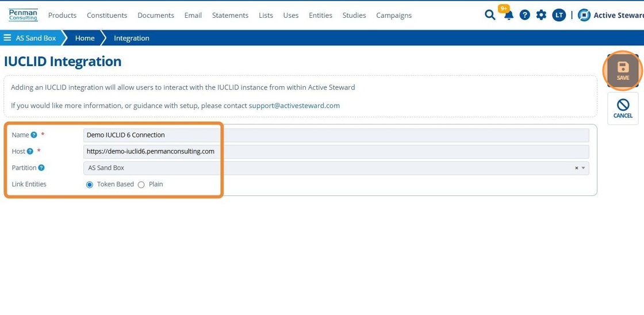Image resolution: width=644 pixels, height=315 pixels.
Task: Open the search magnifier icon
Action: pos(490,15)
